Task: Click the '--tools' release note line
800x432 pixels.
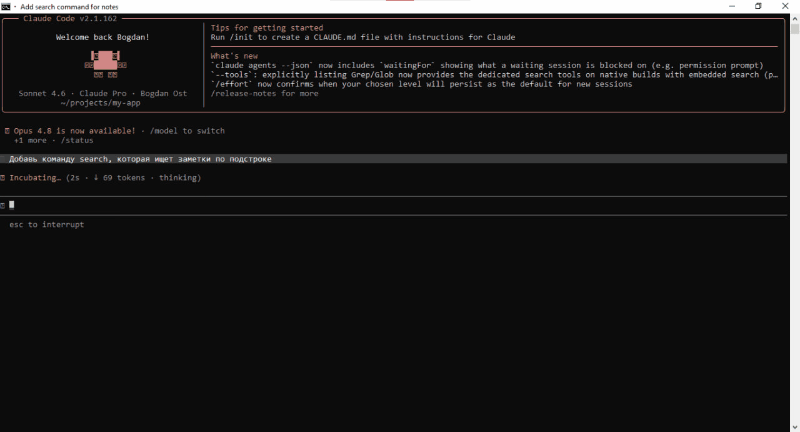Action: [x=494, y=74]
